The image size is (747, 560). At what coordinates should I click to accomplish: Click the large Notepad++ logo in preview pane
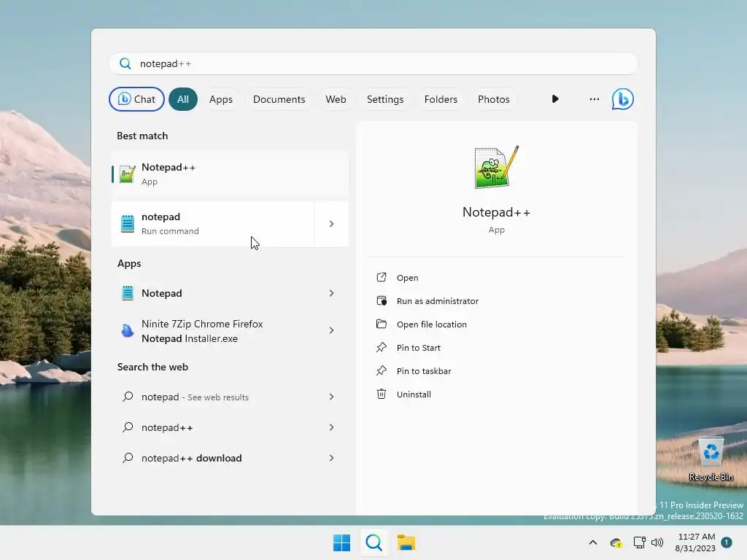click(496, 167)
